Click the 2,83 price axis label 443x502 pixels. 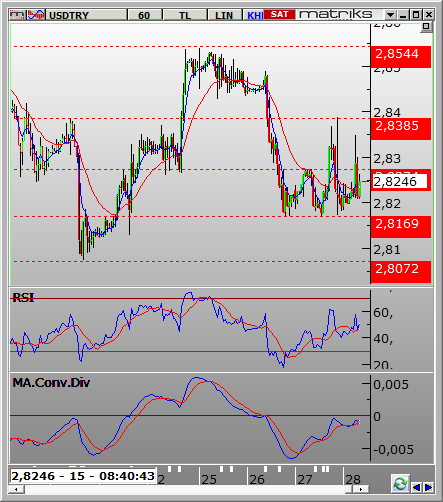point(387,159)
